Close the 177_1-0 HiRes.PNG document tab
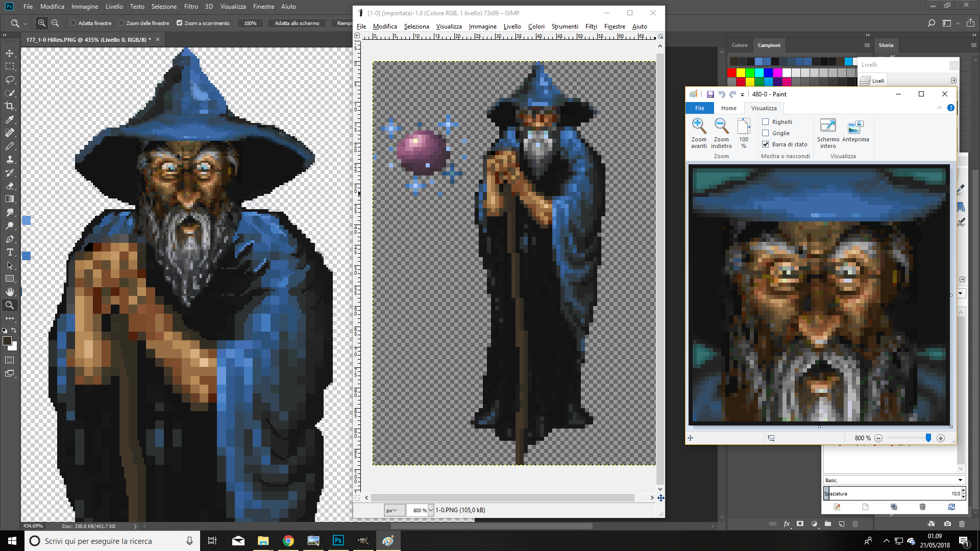 [158, 39]
